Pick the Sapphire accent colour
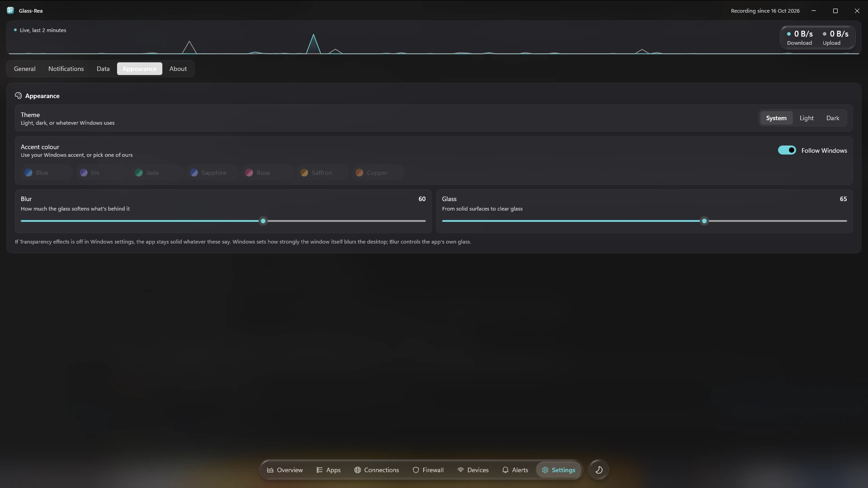Screen dimensions: 868x488 (x=212, y=173)
